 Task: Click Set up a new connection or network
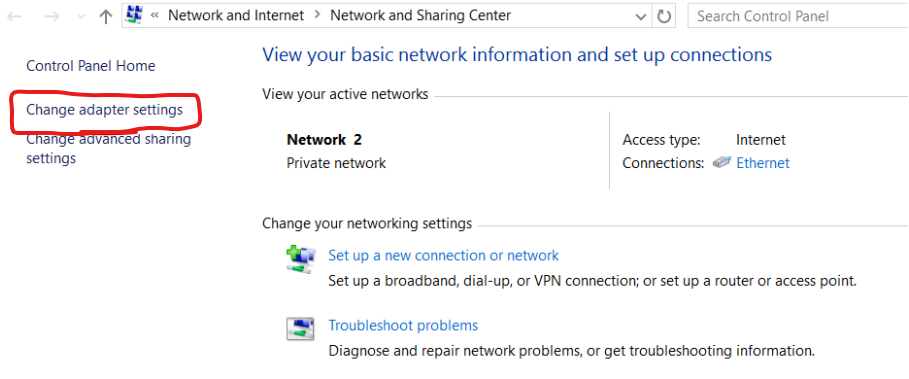(x=443, y=256)
